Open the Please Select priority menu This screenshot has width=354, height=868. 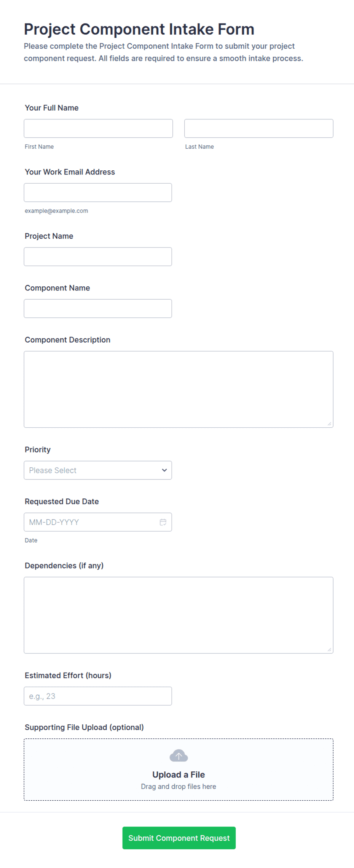[98, 470]
